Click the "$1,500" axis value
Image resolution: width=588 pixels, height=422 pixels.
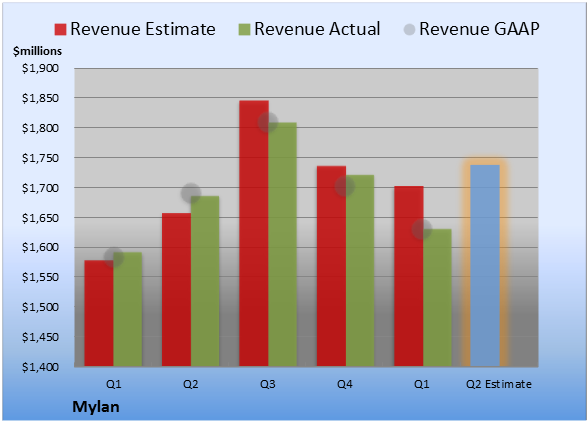40,307
